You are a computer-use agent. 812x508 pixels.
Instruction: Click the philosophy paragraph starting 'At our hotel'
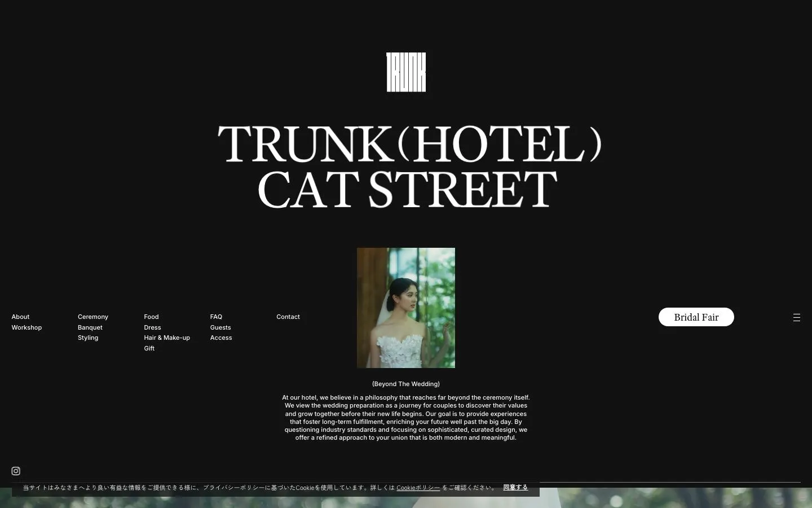tap(406, 418)
